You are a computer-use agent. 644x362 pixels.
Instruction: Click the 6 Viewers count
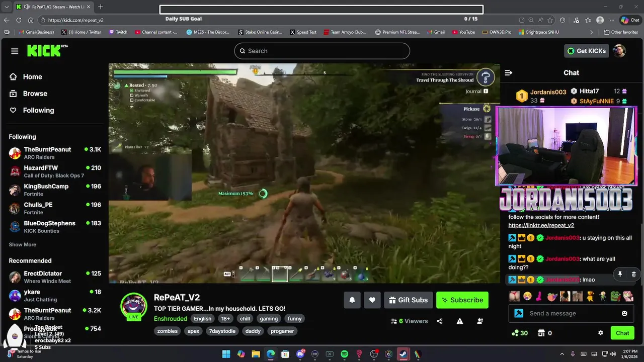[410, 321]
